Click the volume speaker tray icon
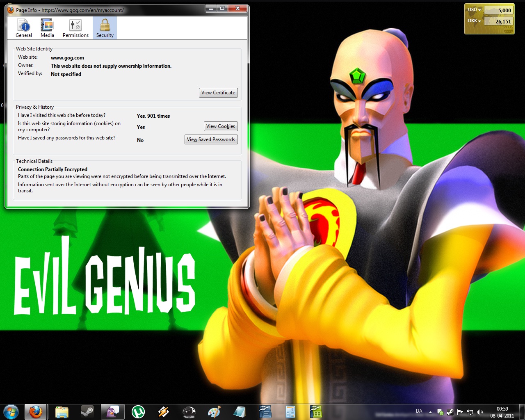 point(480,412)
